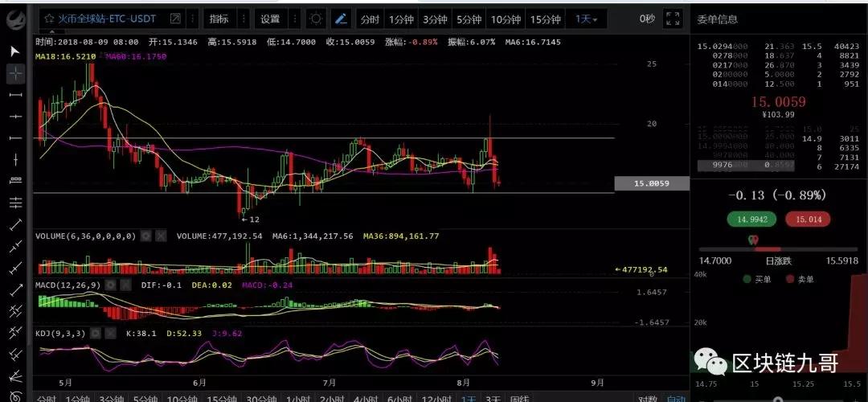Toggle the light/dark theme sun icon

pyautogui.click(x=316, y=19)
